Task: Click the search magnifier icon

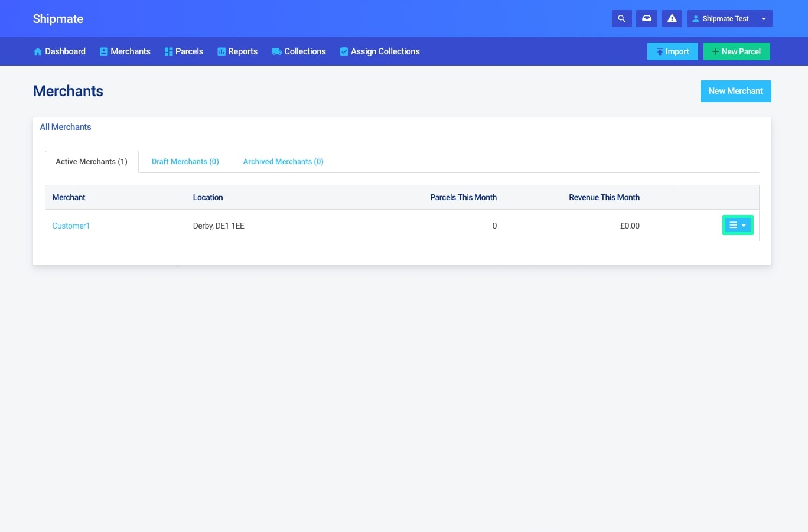Action: (x=621, y=19)
